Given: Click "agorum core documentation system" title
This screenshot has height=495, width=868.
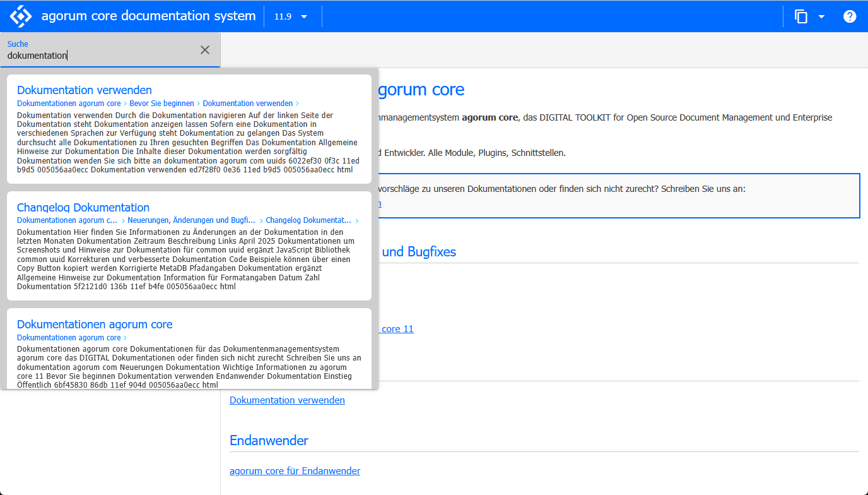Looking at the screenshot, I should pyautogui.click(x=149, y=16).
